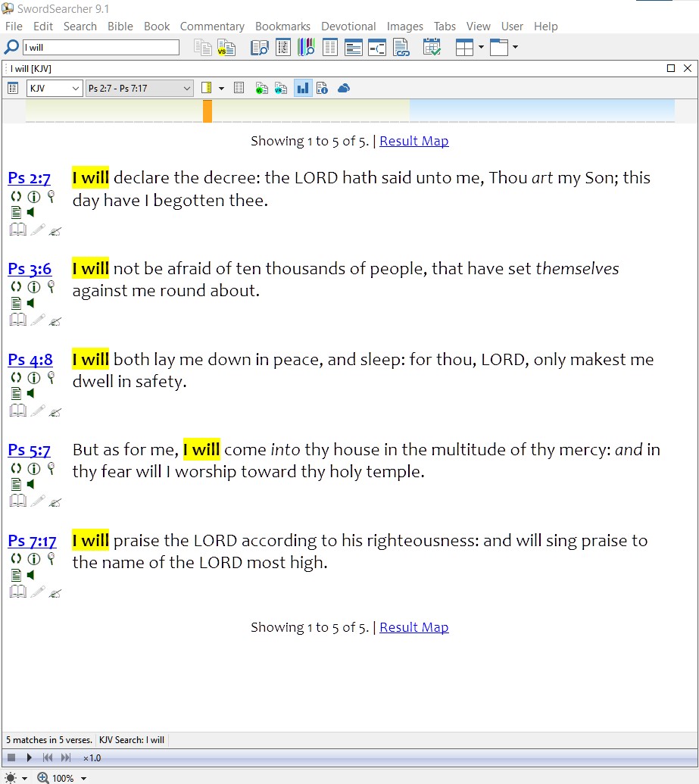Image resolution: width=699 pixels, height=784 pixels.
Task: Click the cross-reference arrows icon under Ps 2:7
Action: [16, 196]
